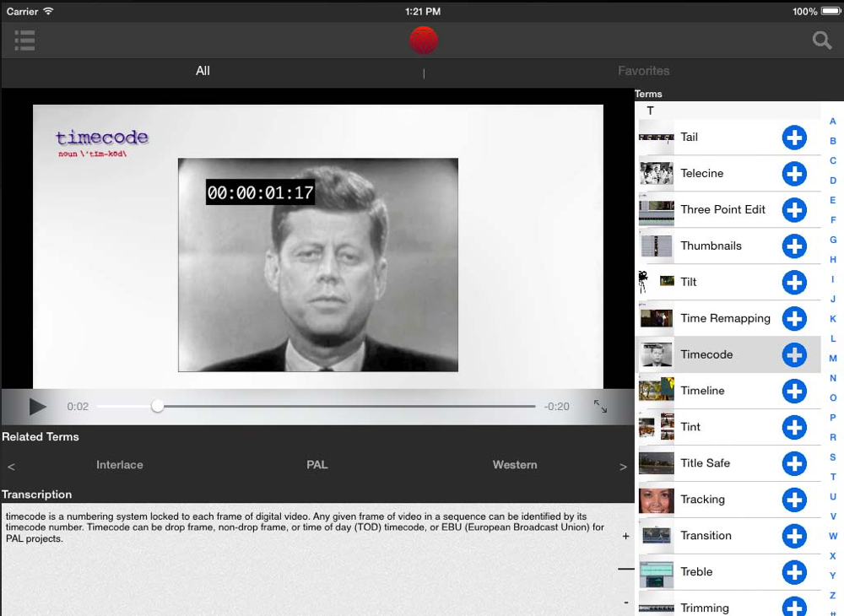The width and height of the screenshot is (844, 616).
Task: Expand video to full screen
Action: [x=600, y=406]
